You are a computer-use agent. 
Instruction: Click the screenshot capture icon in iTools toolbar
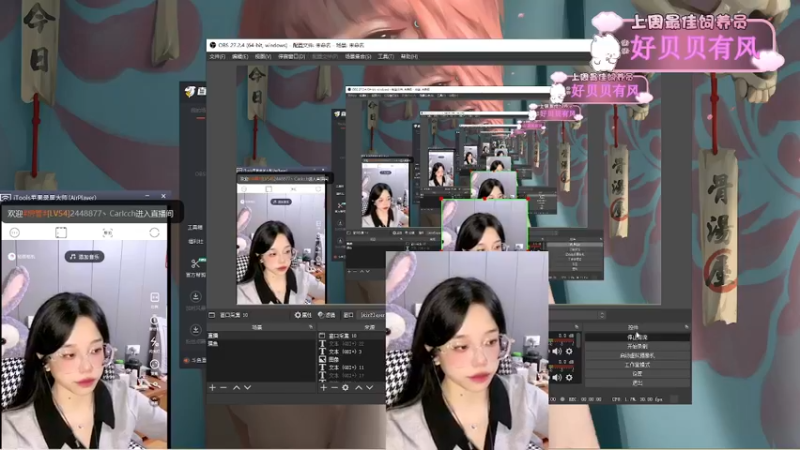pos(108,233)
